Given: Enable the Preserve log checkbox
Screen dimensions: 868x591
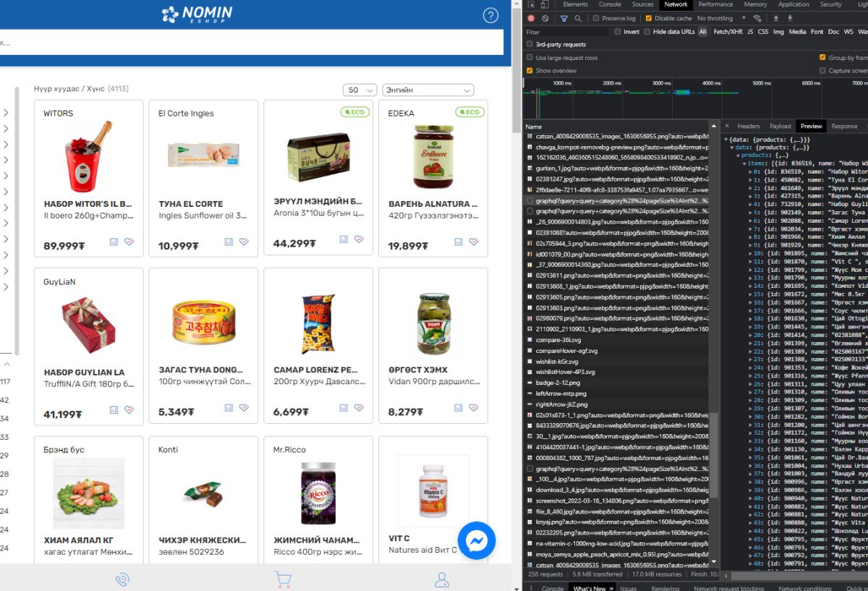Looking at the screenshot, I should coord(597,18).
